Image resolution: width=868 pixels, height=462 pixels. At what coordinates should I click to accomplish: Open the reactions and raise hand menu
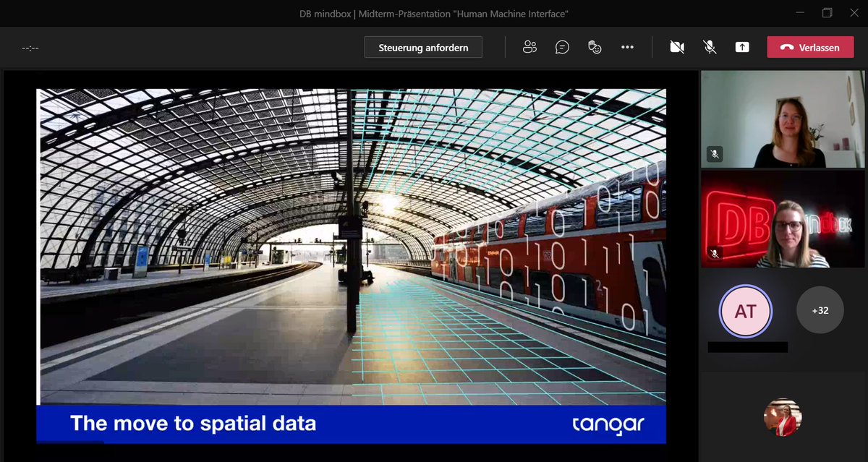tap(595, 47)
